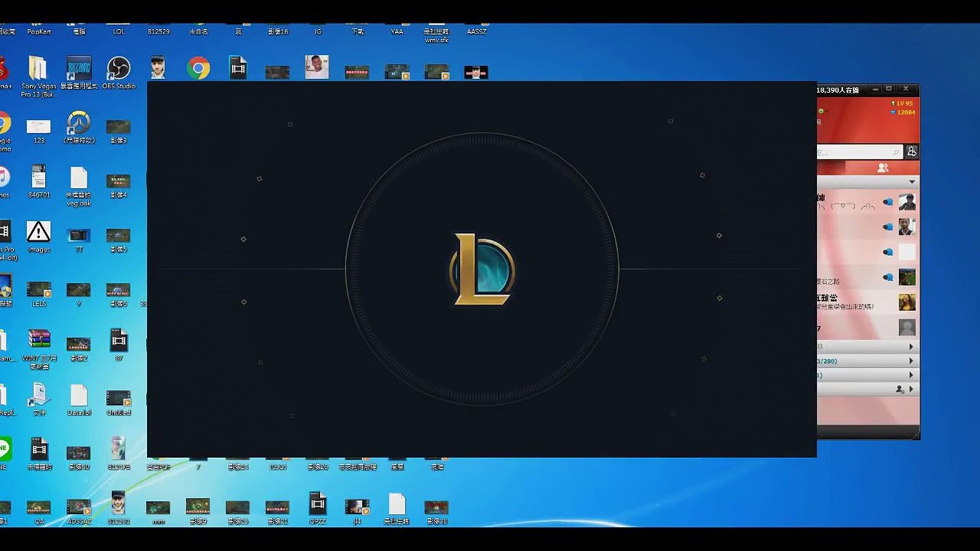Viewport: 980px width, 551px height.
Task: Click the search field in chat window
Action: click(x=859, y=152)
